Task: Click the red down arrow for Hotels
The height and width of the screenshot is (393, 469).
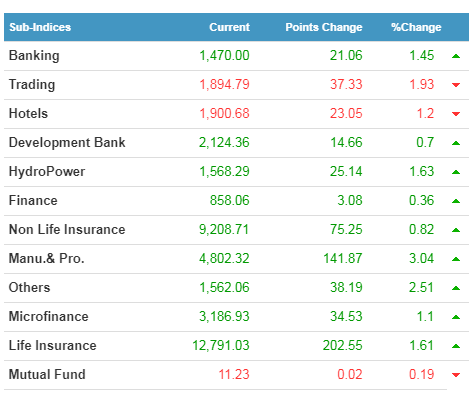Action: (456, 114)
